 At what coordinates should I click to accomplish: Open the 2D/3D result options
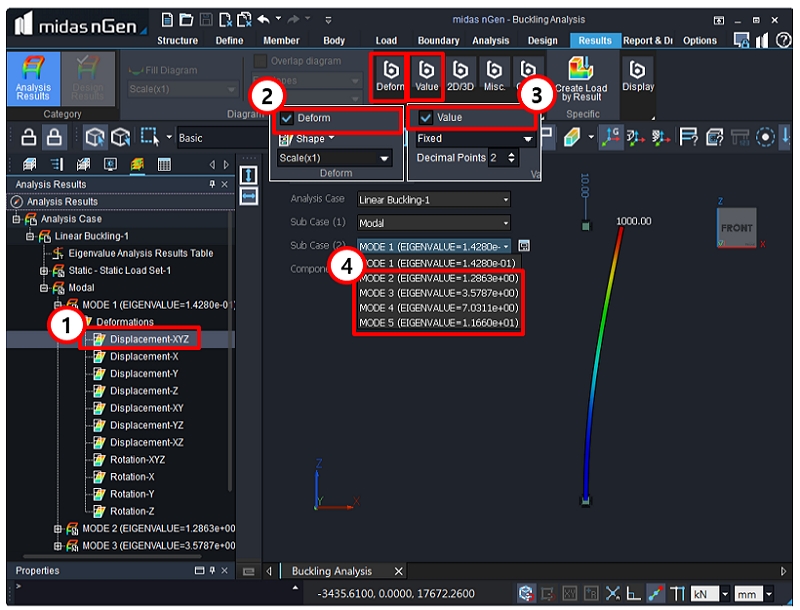(460, 75)
